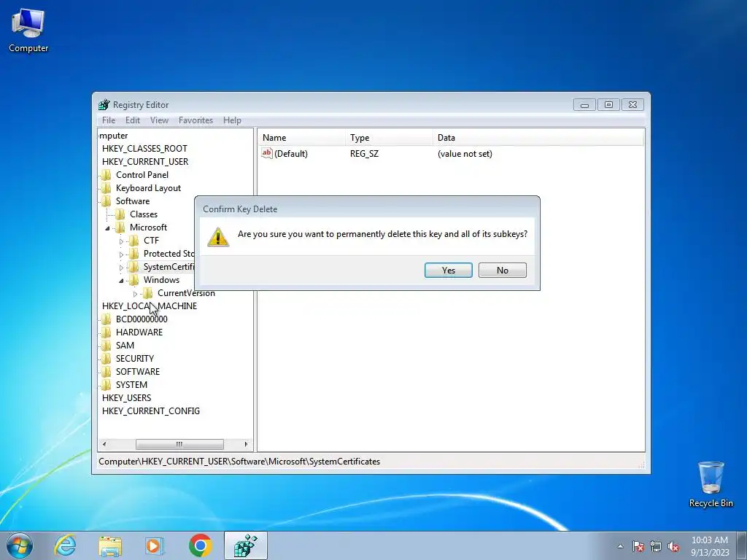Select the HKEY_LOCAL_MACHINE key

149,306
